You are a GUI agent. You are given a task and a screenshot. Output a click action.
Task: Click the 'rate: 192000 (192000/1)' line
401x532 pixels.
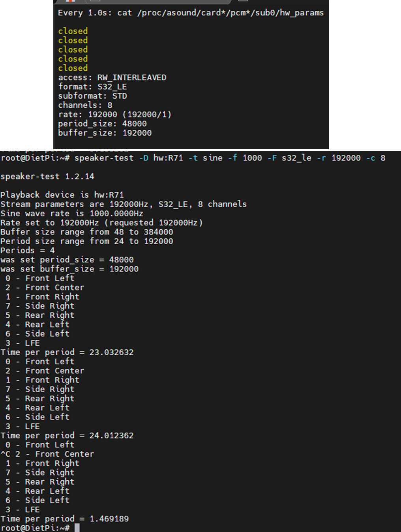click(114, 114)
